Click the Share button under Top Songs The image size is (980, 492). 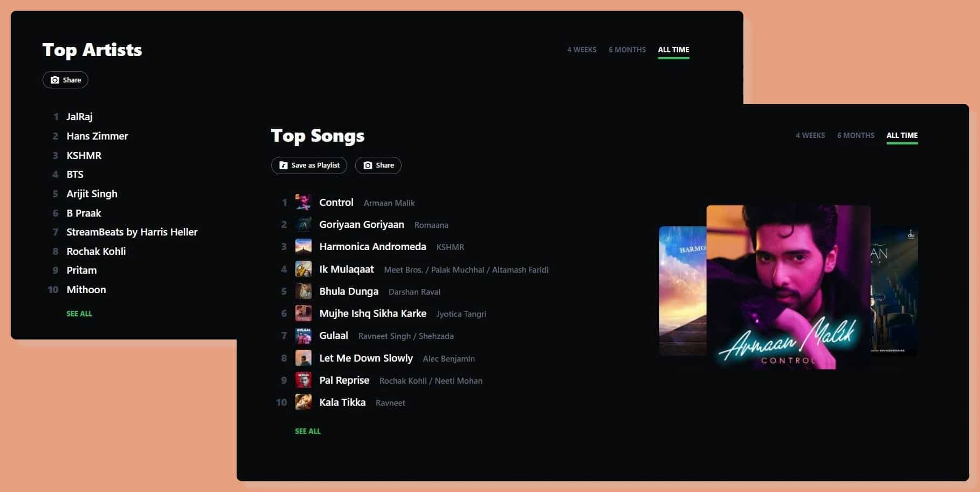pyautogui.click(x=378, y=165)
